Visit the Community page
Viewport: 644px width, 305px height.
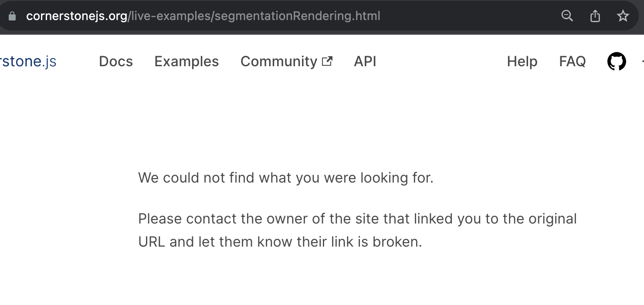tap(279, 61)
